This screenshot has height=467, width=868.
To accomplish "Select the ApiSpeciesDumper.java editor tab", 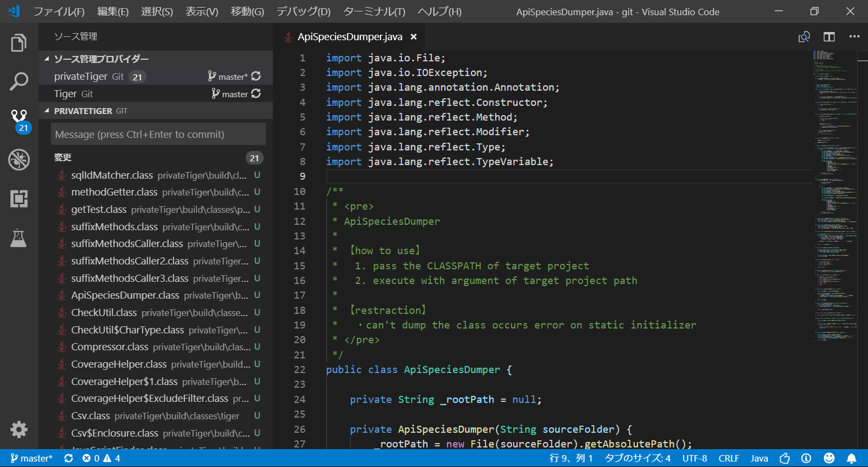I will pyautogui.click(x=349, y=36).
